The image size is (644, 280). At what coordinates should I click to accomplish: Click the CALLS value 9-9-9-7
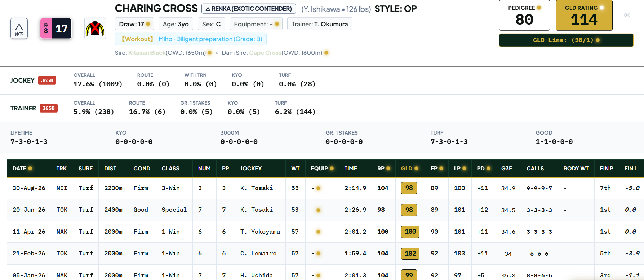pyautogui.click(x=539, y=188)
